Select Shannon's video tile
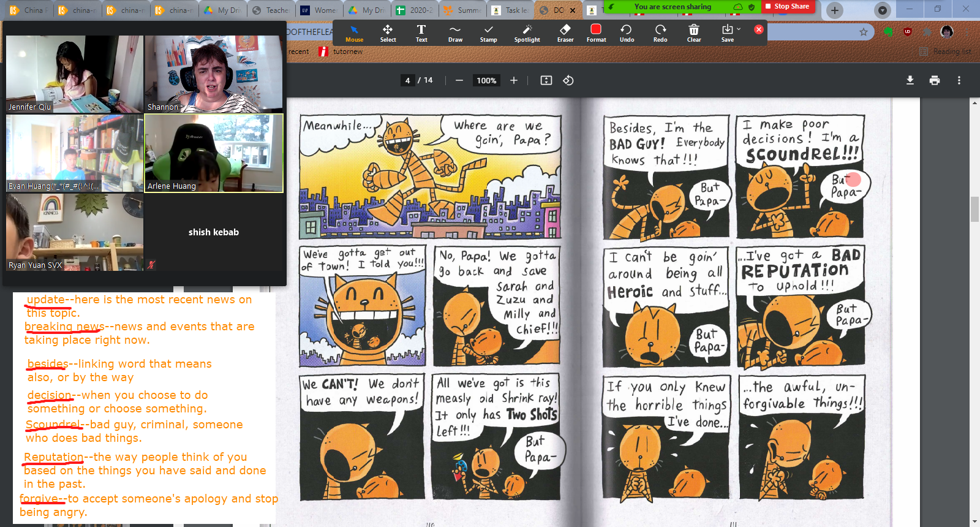The image size is (980, 527). point(214,74)
